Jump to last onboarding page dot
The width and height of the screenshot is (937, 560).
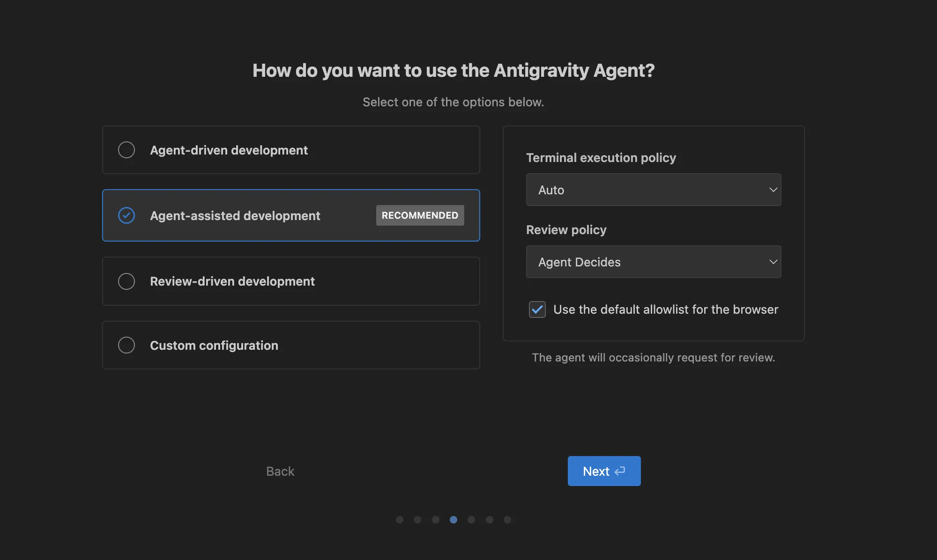[507, 520]
